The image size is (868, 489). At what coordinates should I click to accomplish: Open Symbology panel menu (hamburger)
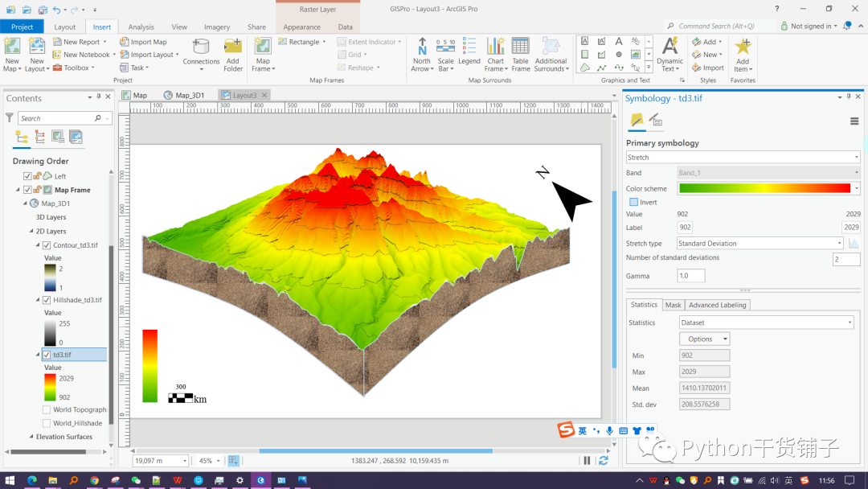(854, 121)
